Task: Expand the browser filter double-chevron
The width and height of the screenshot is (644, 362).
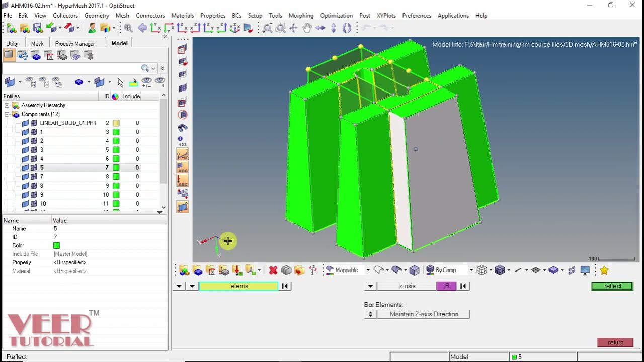Action: pyautogui.click(x=162, y=68)
